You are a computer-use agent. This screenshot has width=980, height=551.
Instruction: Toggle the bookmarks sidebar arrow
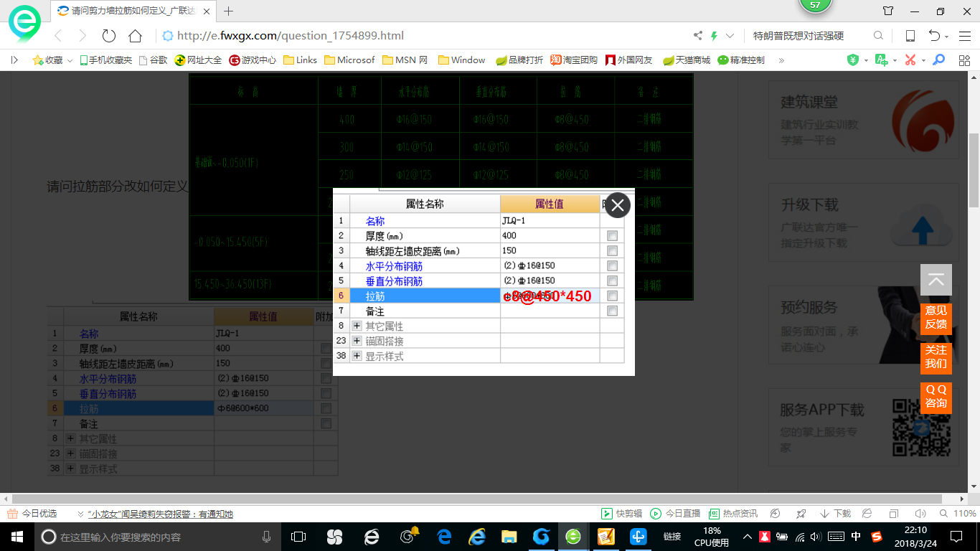pos(14,60)
